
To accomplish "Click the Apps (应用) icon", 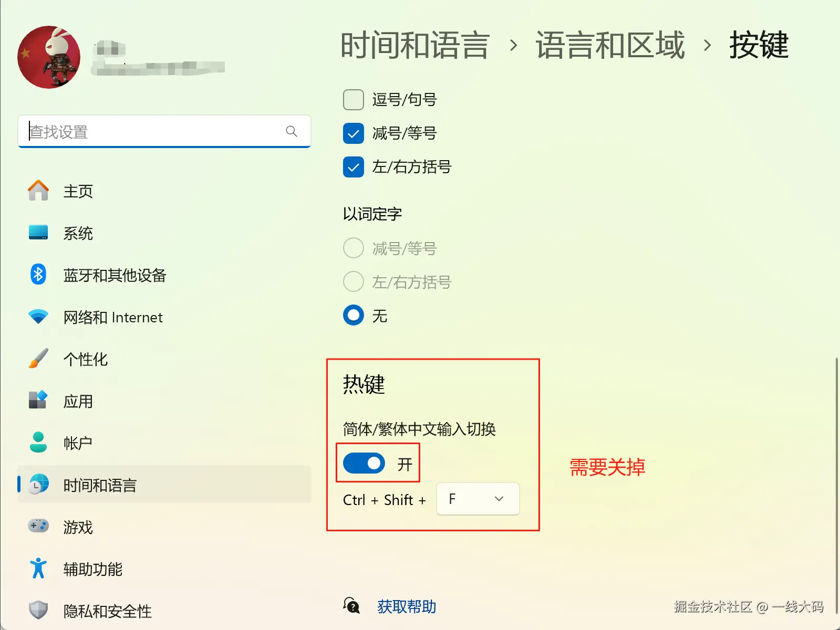I will pos(38,401).
